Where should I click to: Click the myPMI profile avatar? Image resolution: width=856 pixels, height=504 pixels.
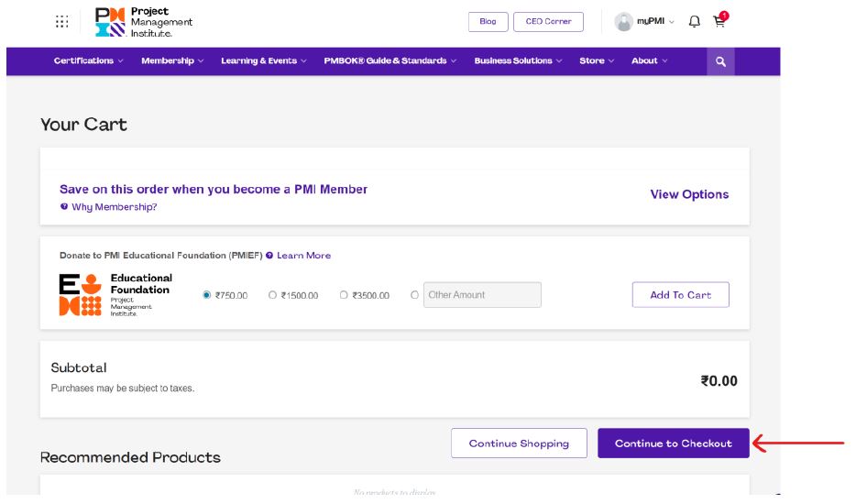click(624, 22)
